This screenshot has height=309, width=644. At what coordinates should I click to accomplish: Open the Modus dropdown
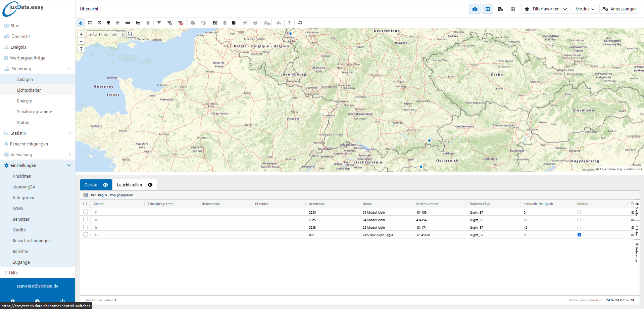(585, 9)
